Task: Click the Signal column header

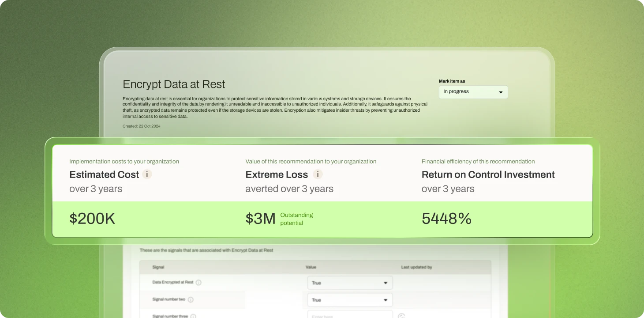Action: [158, 267]
